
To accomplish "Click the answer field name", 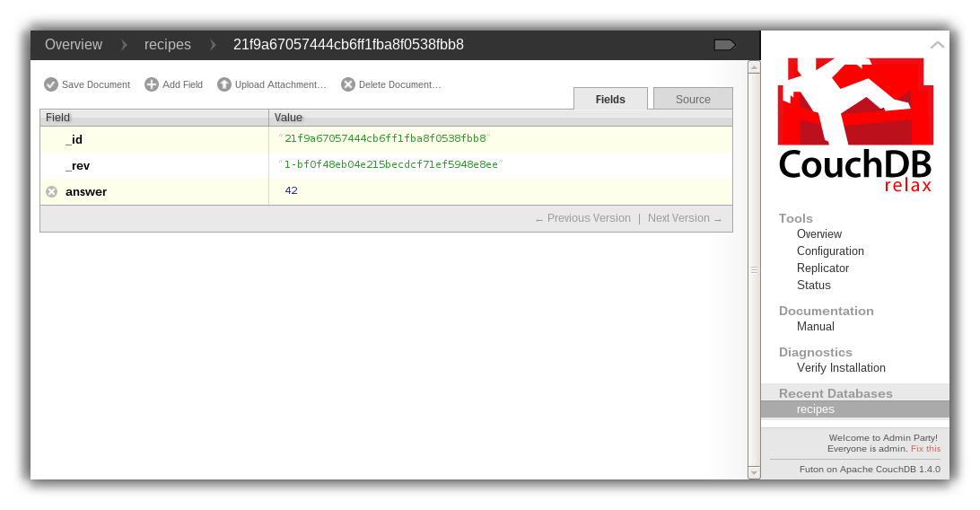I will (86, 192).
